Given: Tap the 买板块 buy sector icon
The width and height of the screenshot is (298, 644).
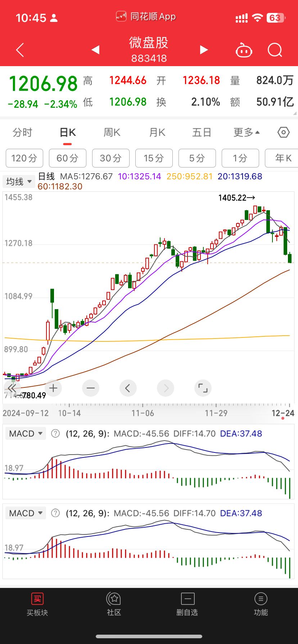Looking at the screenshot, I should point(37,604).
